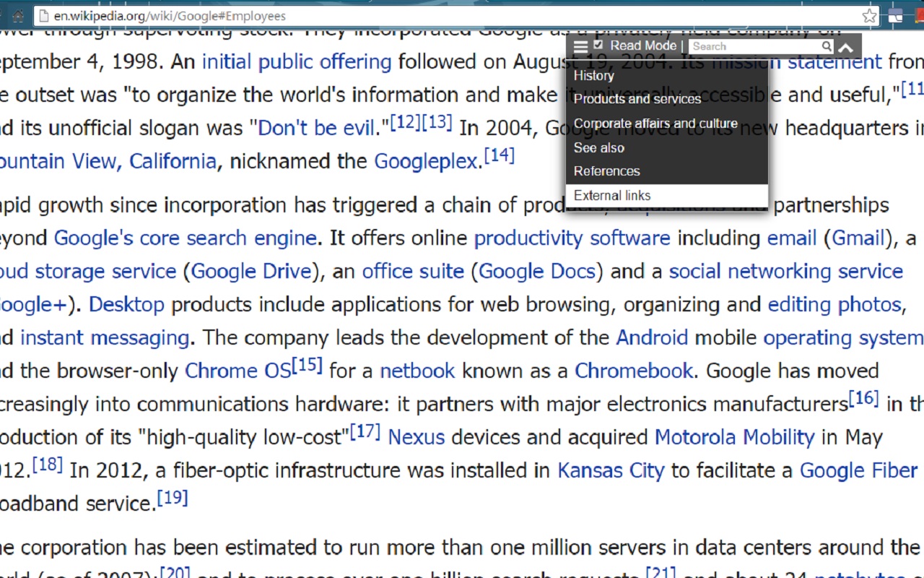Follow the cloud storage service link
This screenshot has width=924, height=578.
(x=88, y=271)
